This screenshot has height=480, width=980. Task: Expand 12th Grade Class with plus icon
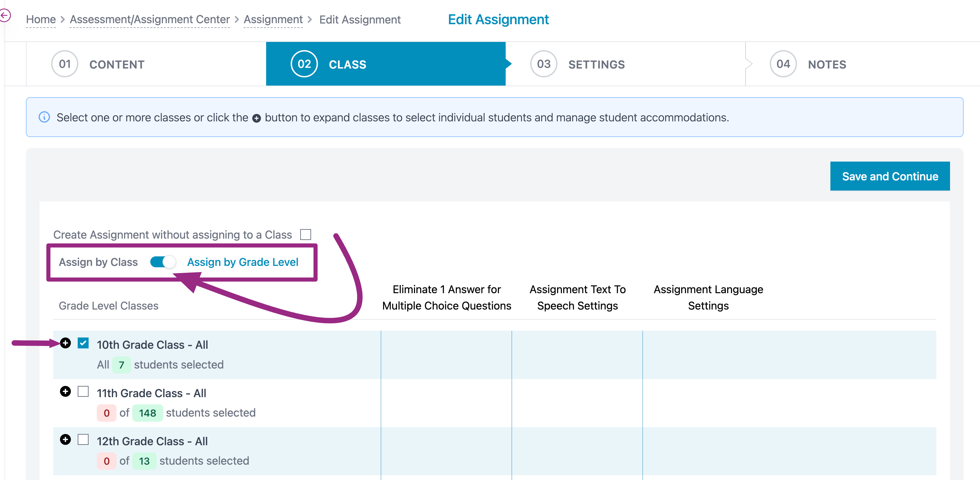pyautogui.click(x=65, y=440)
